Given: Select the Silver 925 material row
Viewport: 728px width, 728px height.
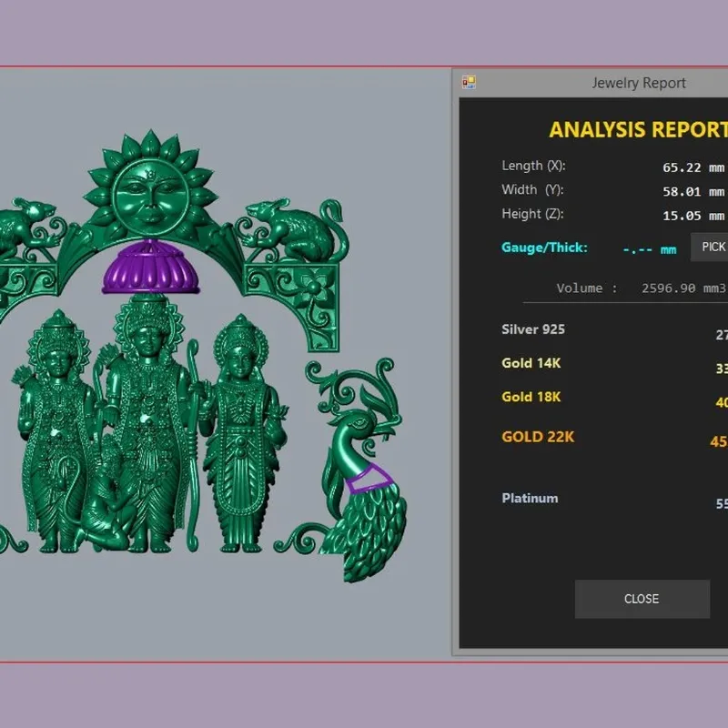Looking at the screenshot, I should tap(614, 331).
